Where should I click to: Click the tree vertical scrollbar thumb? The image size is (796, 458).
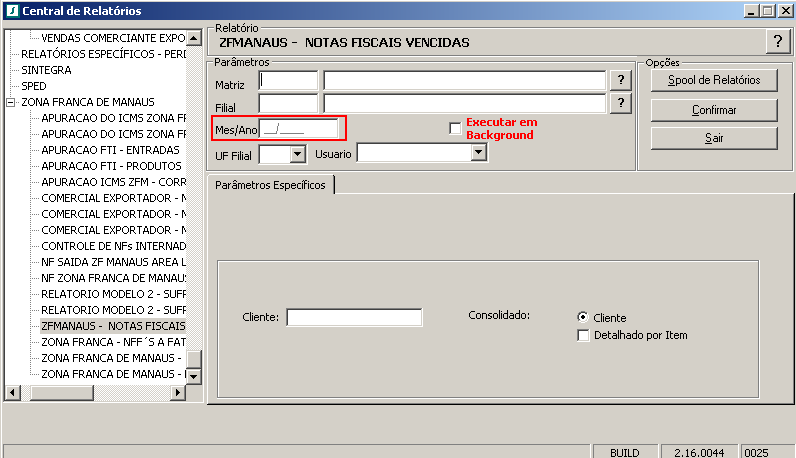194,359
